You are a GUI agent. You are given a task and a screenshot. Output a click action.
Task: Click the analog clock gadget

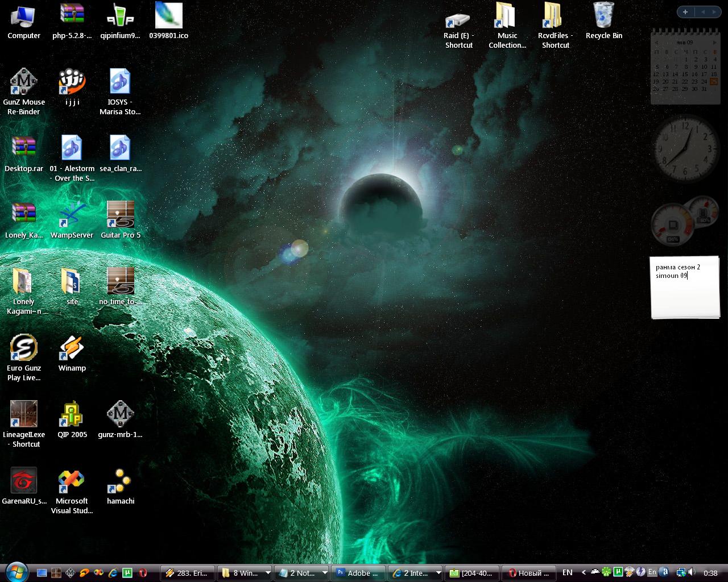(686, 148)
